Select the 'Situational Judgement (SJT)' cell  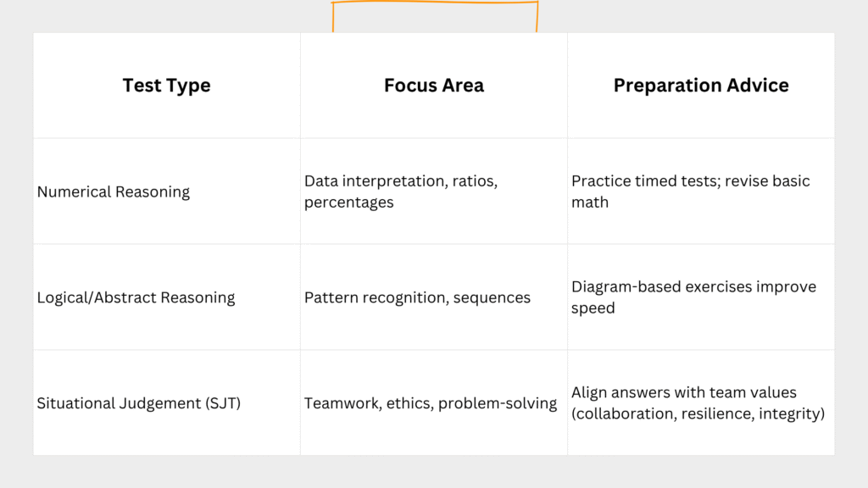point(139,403)
